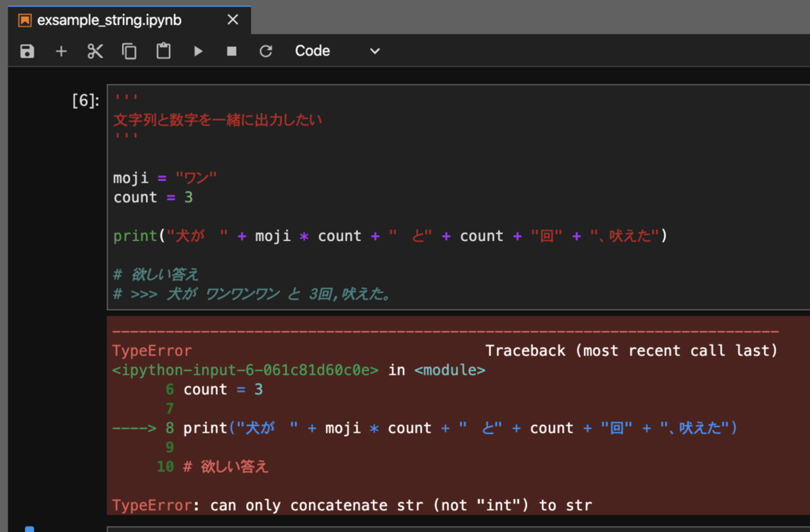Click the ipython-input-6 reference in traceback
Image resolution: width=810 pixels, height=532 pixels.
coord(245,370)
